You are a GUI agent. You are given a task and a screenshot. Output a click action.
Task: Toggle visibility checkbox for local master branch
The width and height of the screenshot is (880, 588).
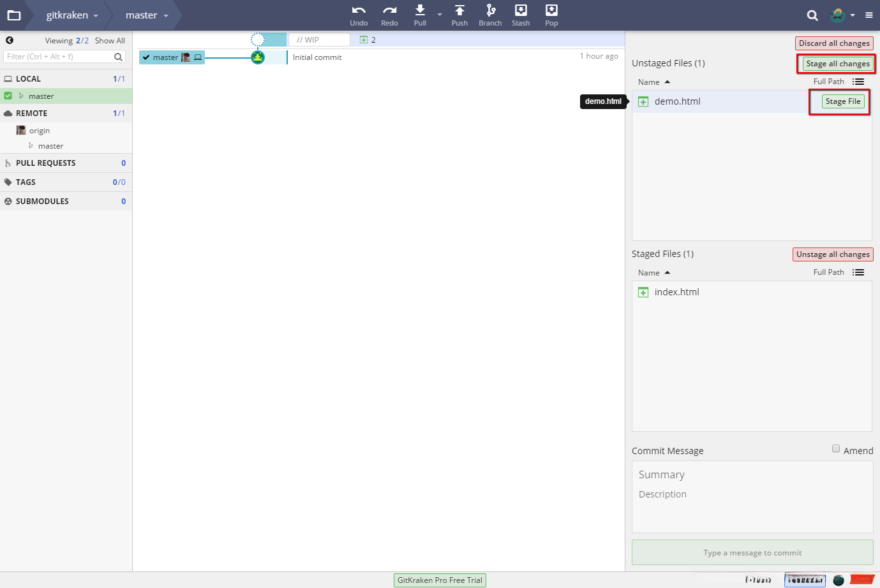pos(8,96)
